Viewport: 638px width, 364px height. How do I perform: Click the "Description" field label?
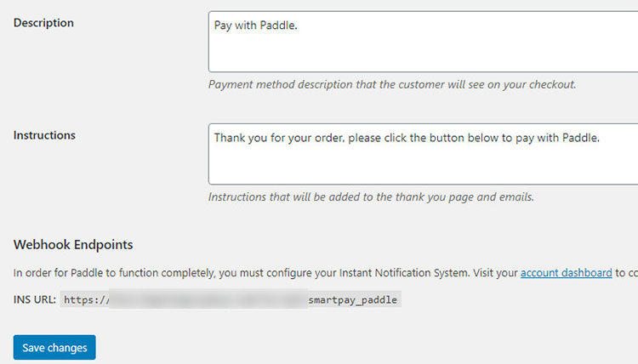pos(43,23)
